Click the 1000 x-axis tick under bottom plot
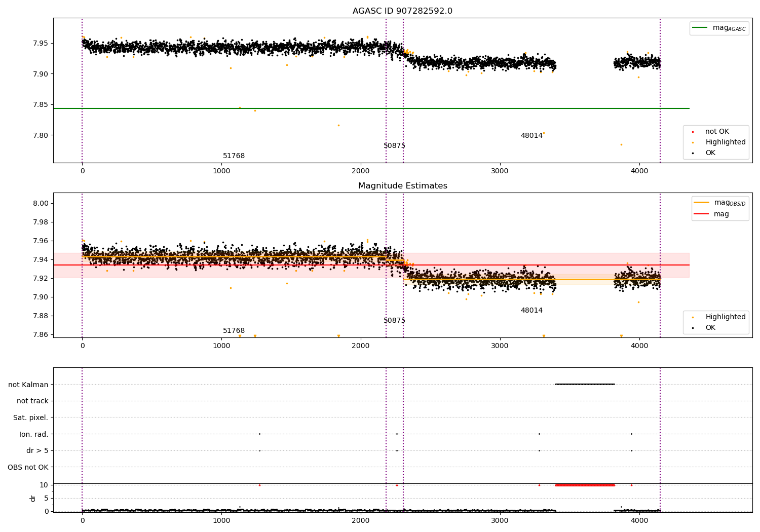 (x=221, y=520)
